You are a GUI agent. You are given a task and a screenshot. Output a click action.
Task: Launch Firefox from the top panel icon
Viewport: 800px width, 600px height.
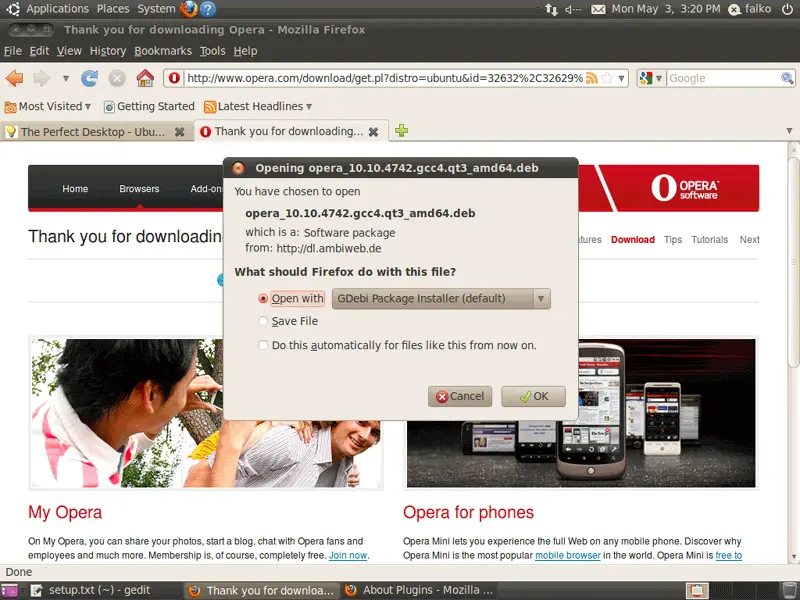(x=189, y=9)
